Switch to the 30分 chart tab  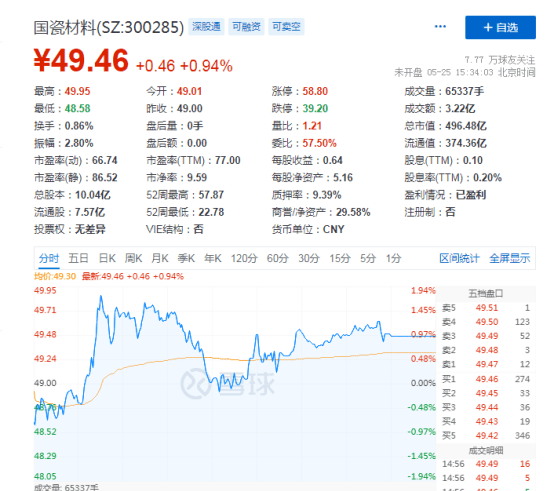[x=309, y=258]
